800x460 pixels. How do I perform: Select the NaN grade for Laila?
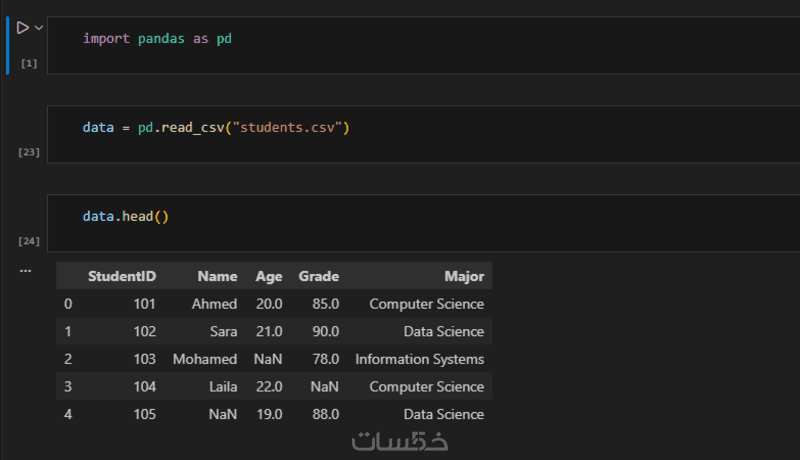[324, 387]
